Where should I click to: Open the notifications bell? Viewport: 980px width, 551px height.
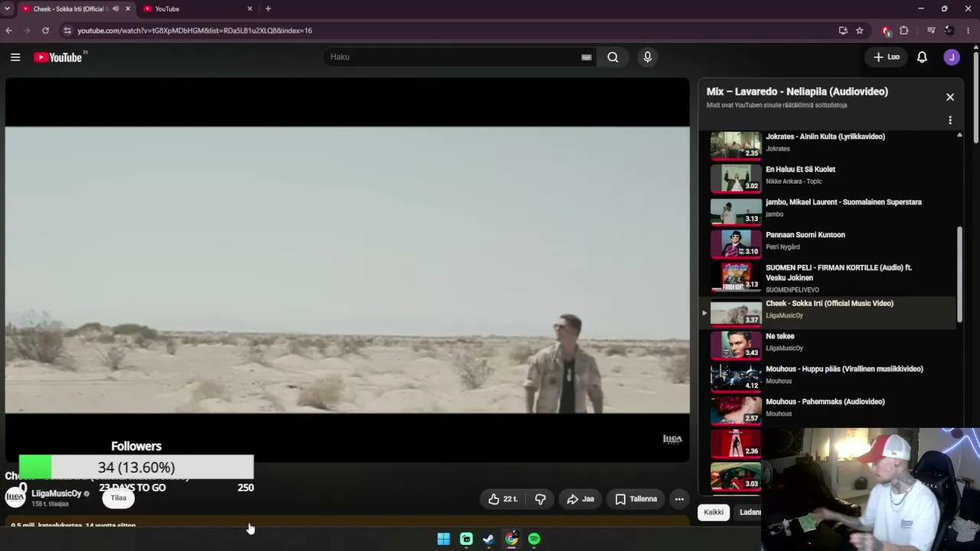tap(922, 57)
